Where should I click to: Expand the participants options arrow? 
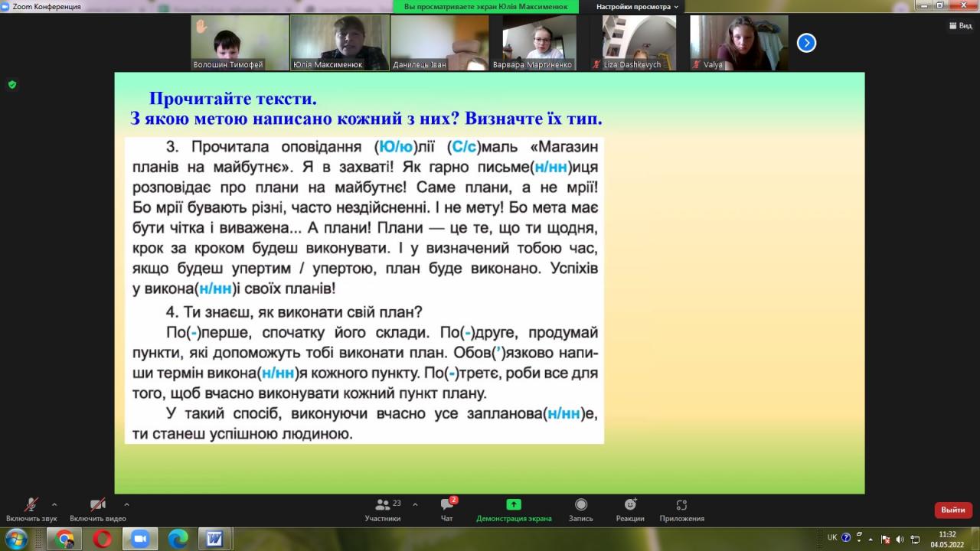pos(415,504)
